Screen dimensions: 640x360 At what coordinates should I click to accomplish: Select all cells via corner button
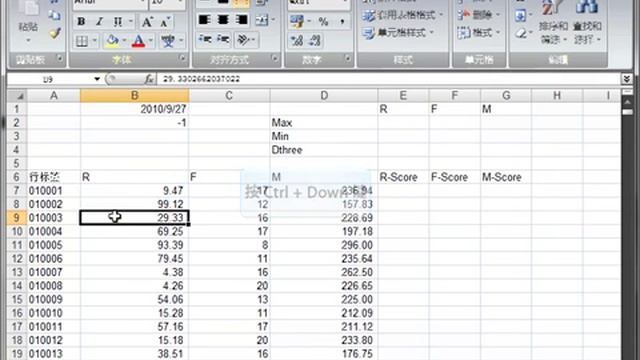pos(17,96)
